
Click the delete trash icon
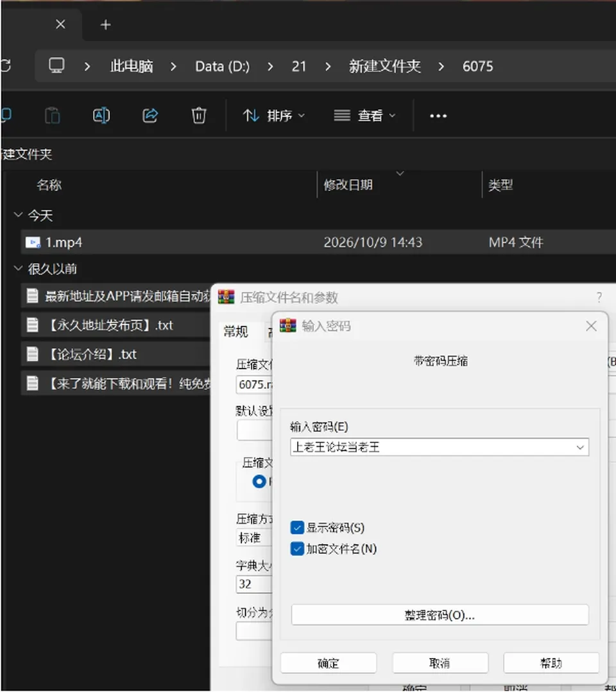pyautogui.click(x=198, y=116)
